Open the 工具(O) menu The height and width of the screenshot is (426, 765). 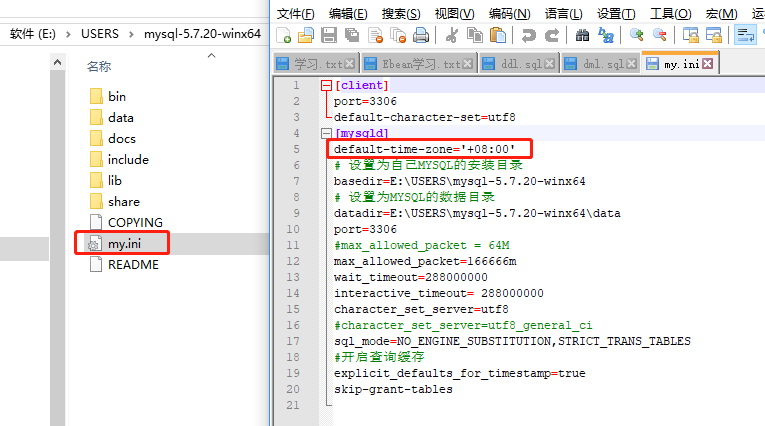tap(670, 14)
